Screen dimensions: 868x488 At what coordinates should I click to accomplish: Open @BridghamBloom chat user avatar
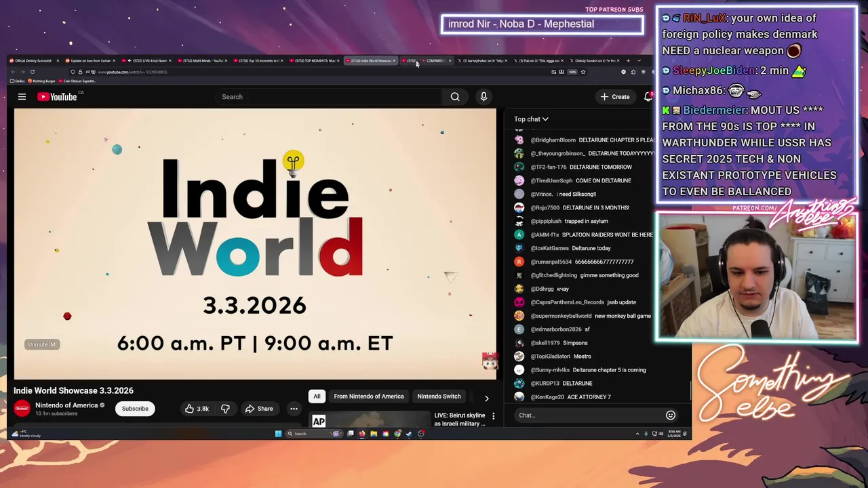coord(519,140)
